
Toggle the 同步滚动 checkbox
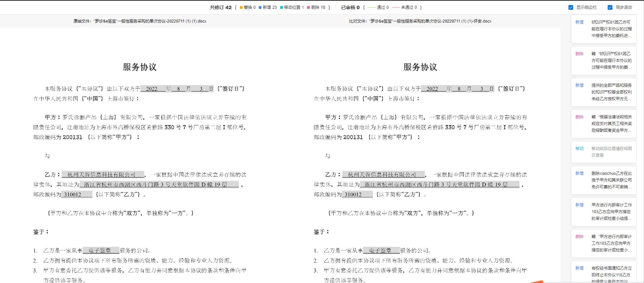click(x=610, y=8)
